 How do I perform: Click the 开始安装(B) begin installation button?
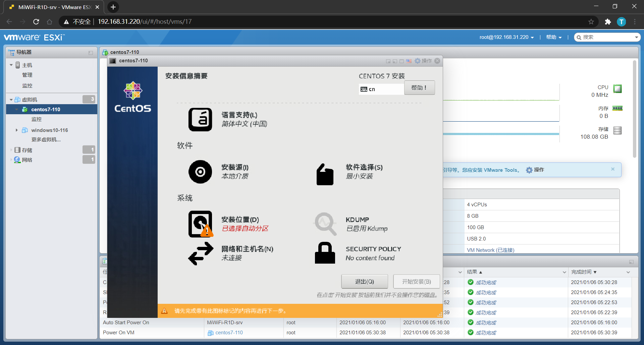click(417, 281)
